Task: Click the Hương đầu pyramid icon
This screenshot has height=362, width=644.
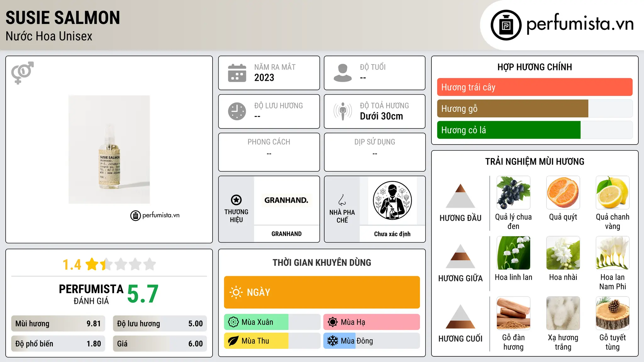Action: tap(460, 196)
